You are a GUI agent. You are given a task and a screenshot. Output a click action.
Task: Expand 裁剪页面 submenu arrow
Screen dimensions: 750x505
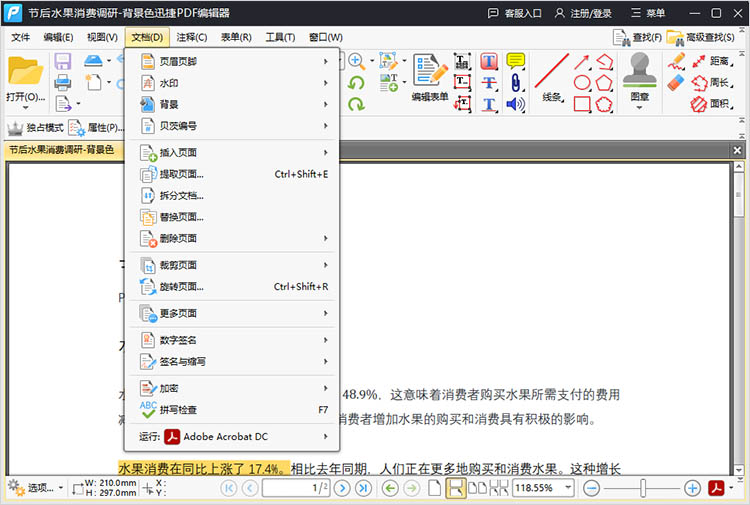(326, 265)
